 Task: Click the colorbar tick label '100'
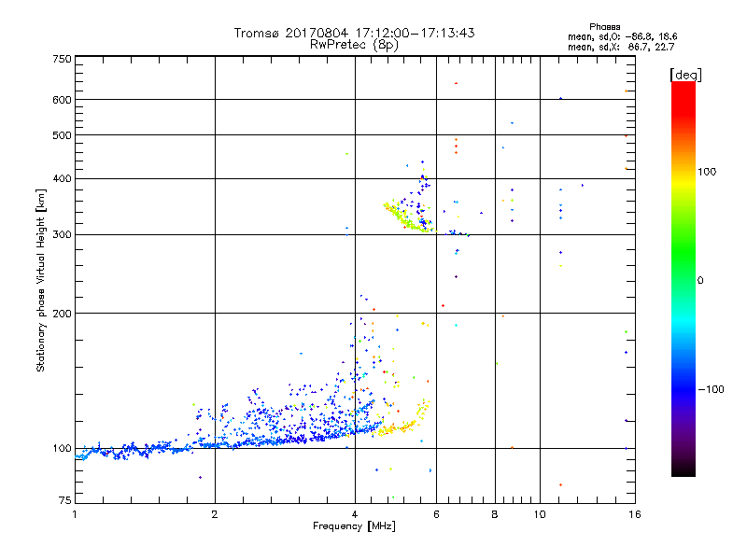pyautogui.click(x=707, y=172)
